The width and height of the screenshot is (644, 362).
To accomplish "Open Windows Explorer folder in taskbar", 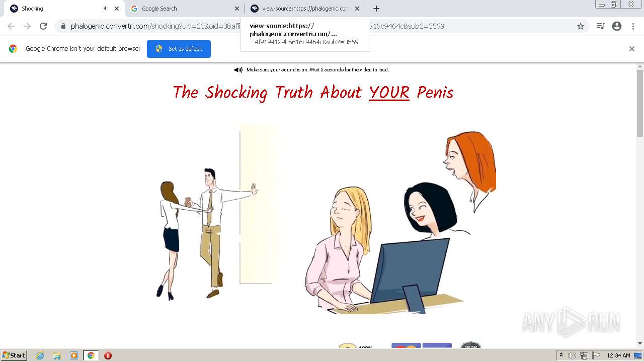I will pyautogui.click(x=57, y=355).
